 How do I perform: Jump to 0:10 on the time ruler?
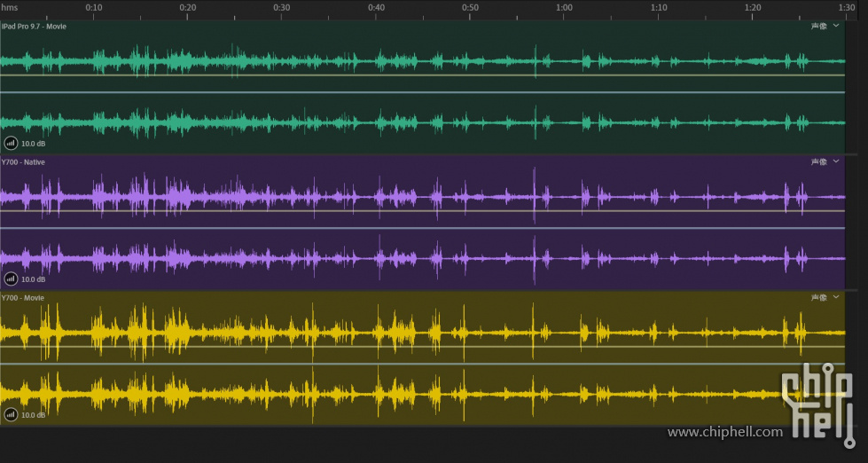pos(94,8)
